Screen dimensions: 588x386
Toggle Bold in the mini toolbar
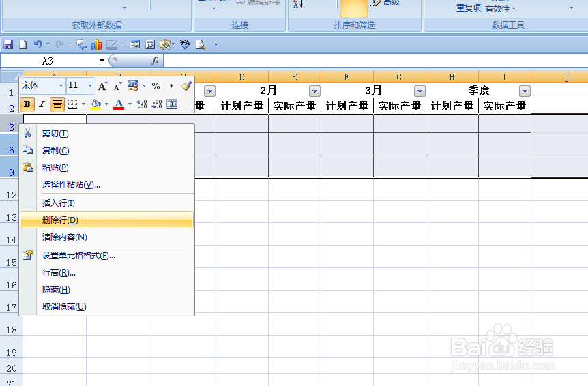point(27,104)
